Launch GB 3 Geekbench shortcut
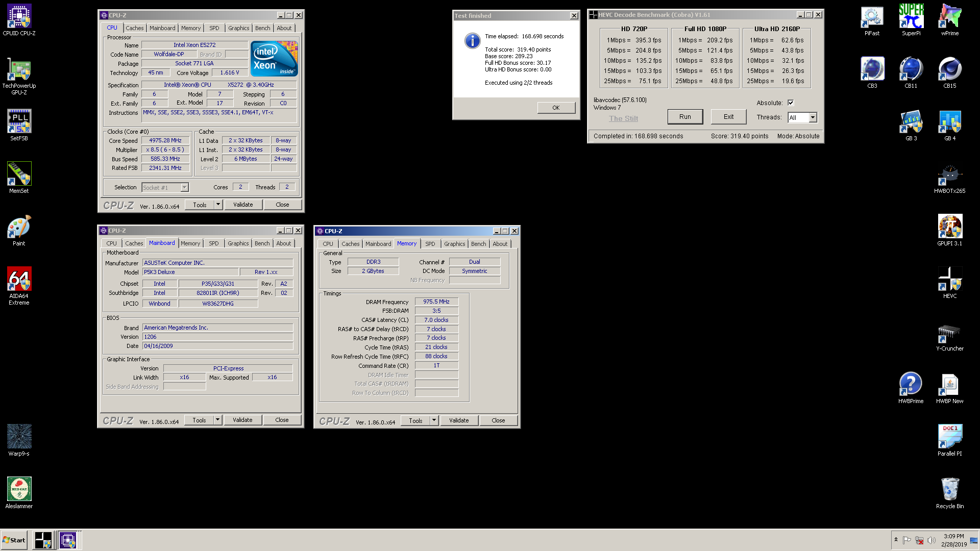980x551 pixels. point(911,126)
